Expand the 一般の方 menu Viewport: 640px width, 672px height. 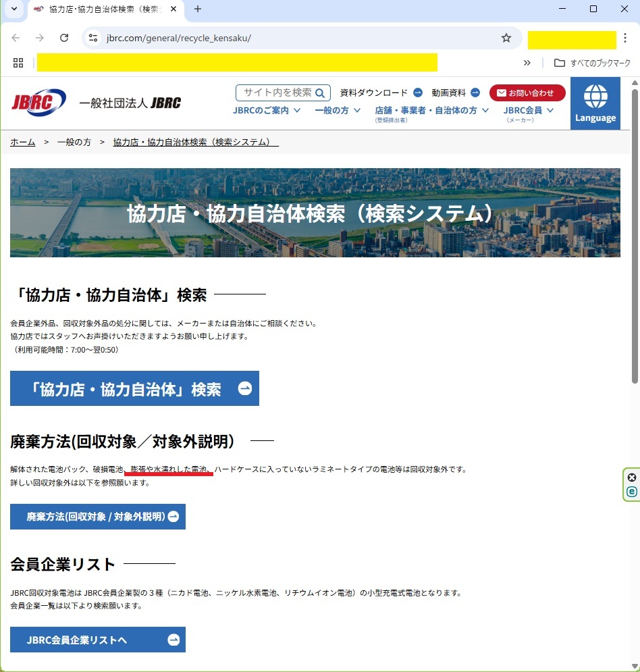338,110
